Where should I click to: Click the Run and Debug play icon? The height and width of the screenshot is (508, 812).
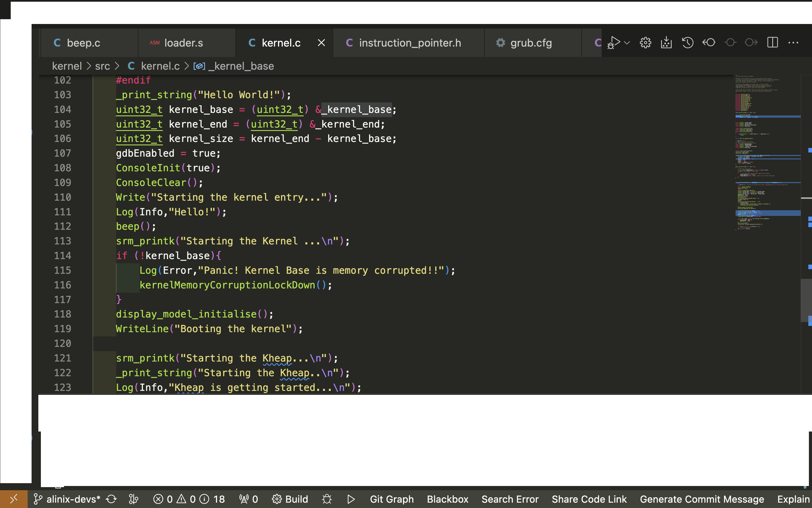point(614,43)
